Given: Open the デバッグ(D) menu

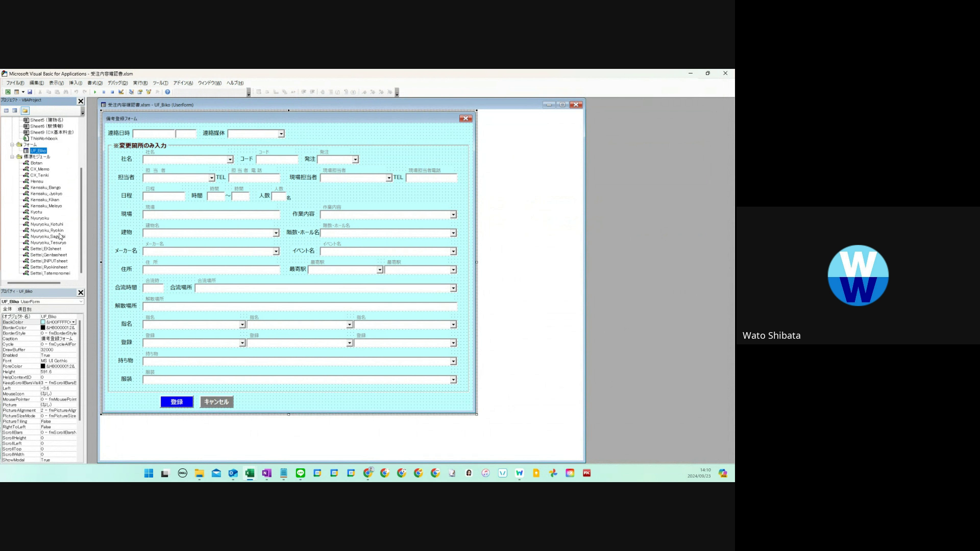Looking at the screenshot, I should tap(117, 83).
